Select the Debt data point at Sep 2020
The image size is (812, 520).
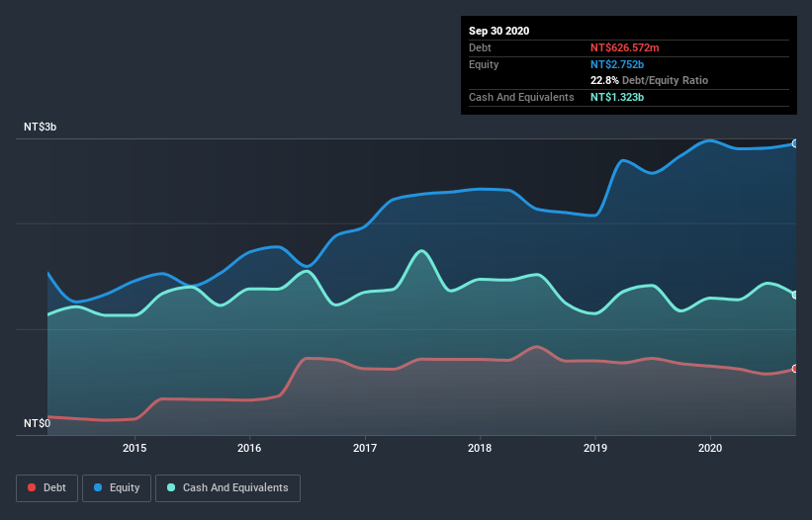coord(795,369)
